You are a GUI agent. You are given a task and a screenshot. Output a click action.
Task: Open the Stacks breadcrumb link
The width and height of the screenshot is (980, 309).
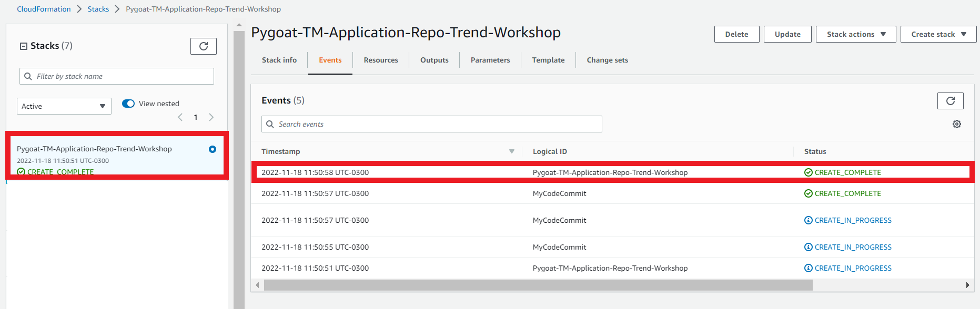tap(98, 9)
